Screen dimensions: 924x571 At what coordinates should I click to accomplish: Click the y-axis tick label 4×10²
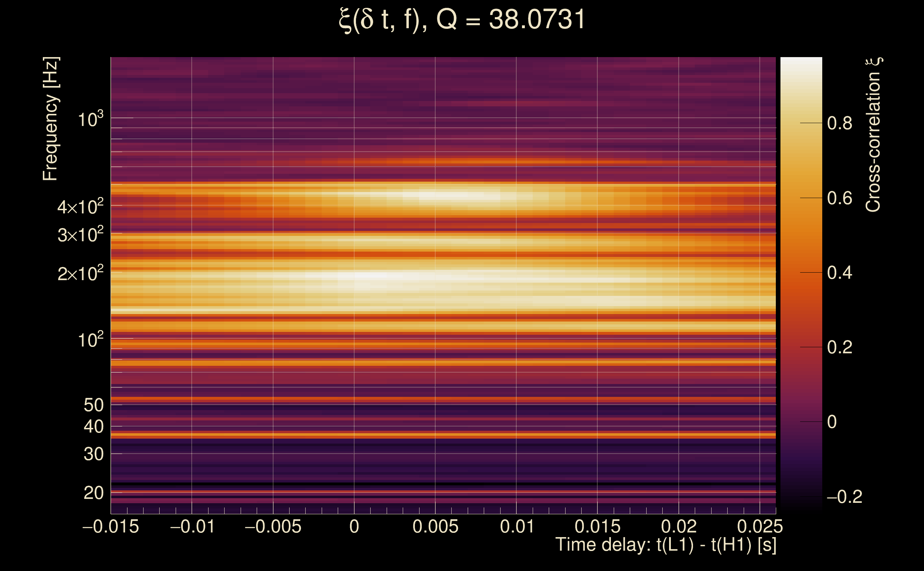(x=80, y=207)
